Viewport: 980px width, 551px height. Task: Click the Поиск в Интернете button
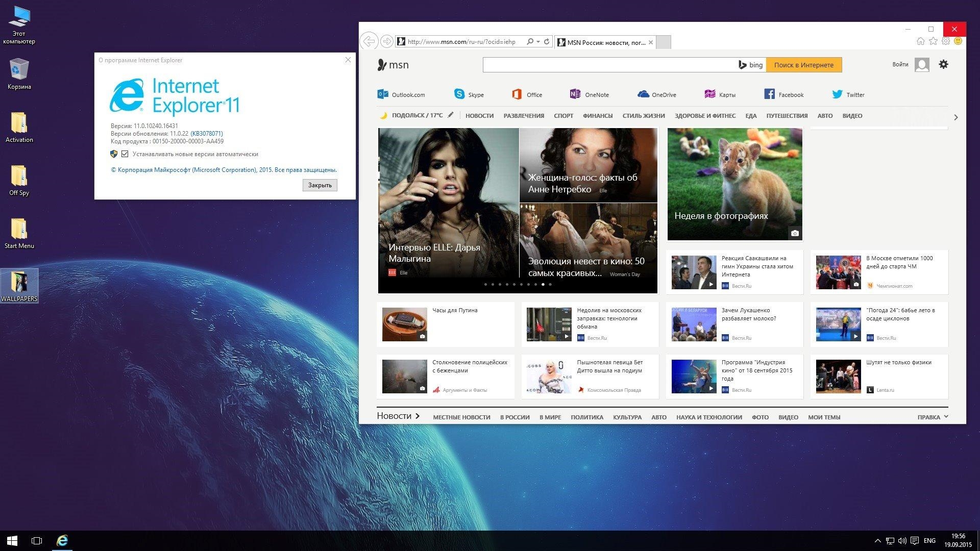point(803,65)
